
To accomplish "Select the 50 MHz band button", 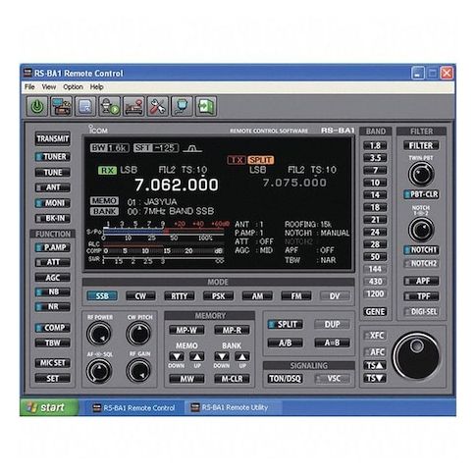I will pos(375,257).
